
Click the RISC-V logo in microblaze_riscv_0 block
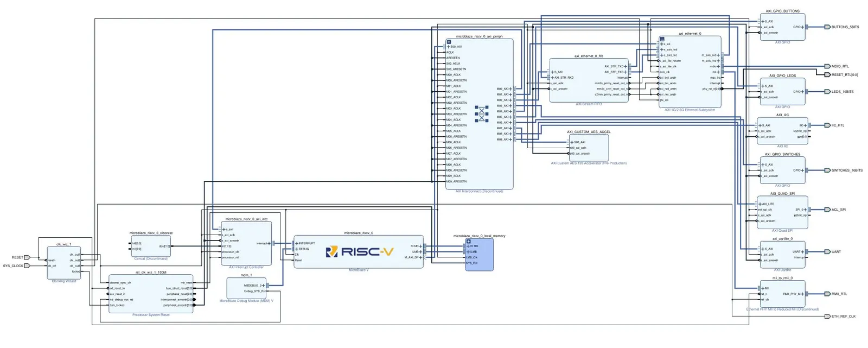[359, 252]
